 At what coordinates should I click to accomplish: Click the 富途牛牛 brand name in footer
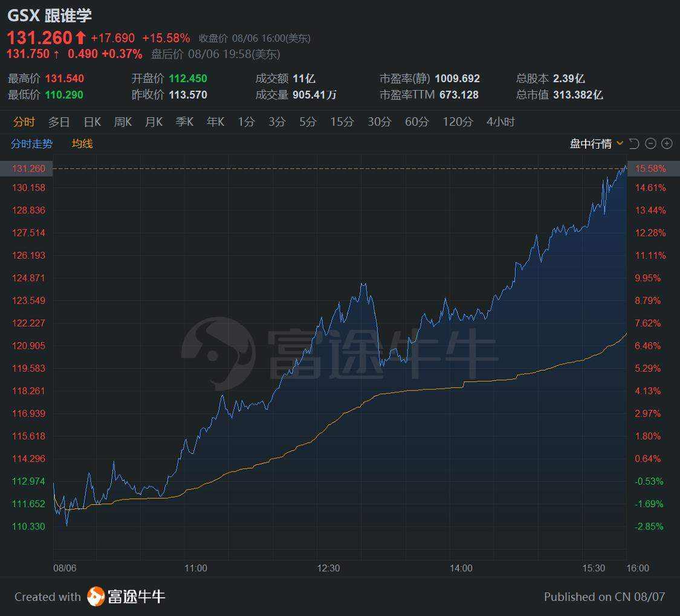(137, 597)
